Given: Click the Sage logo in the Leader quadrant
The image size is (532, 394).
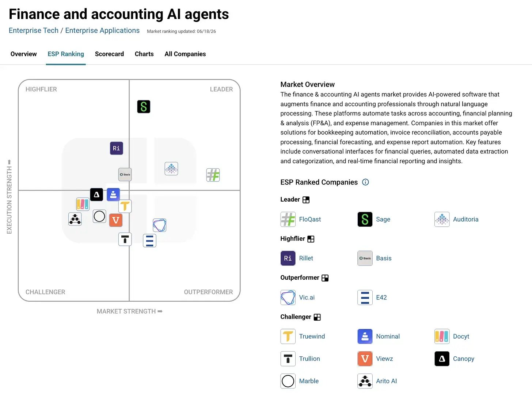Looking at the screenshot, I should coord(144,107).
